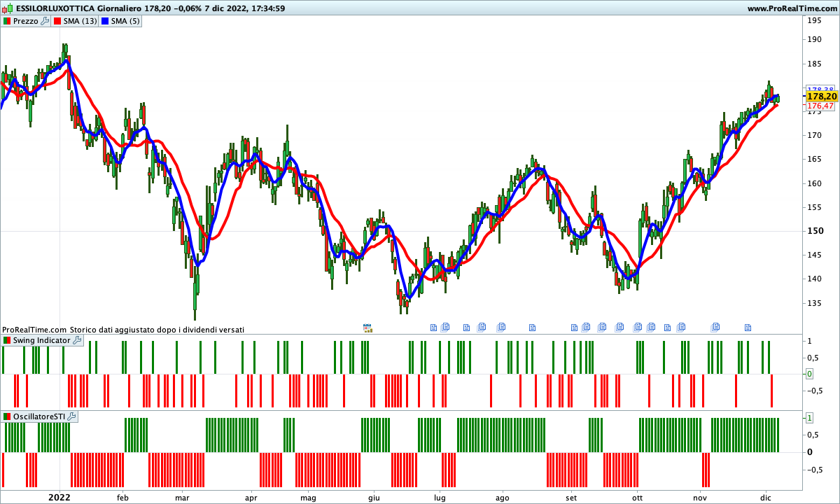Select the Swing Indicator panel label
The height and width of the screenshot is (504, 840).
[42, 340]
